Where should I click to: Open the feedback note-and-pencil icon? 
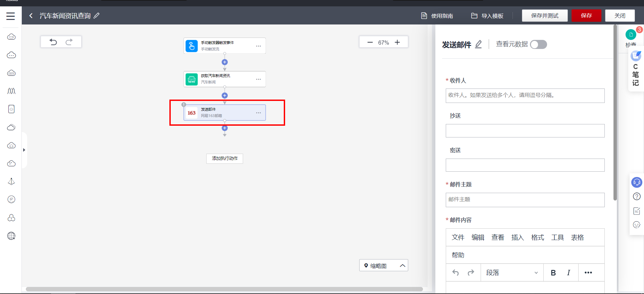click(x=637, y=211)
